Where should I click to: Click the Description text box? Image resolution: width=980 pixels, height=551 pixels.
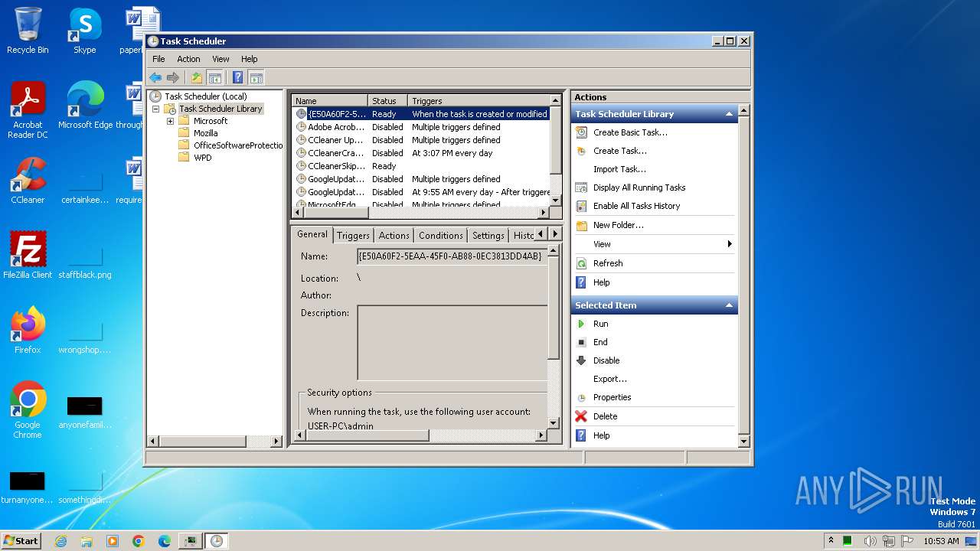pos(452,343)
